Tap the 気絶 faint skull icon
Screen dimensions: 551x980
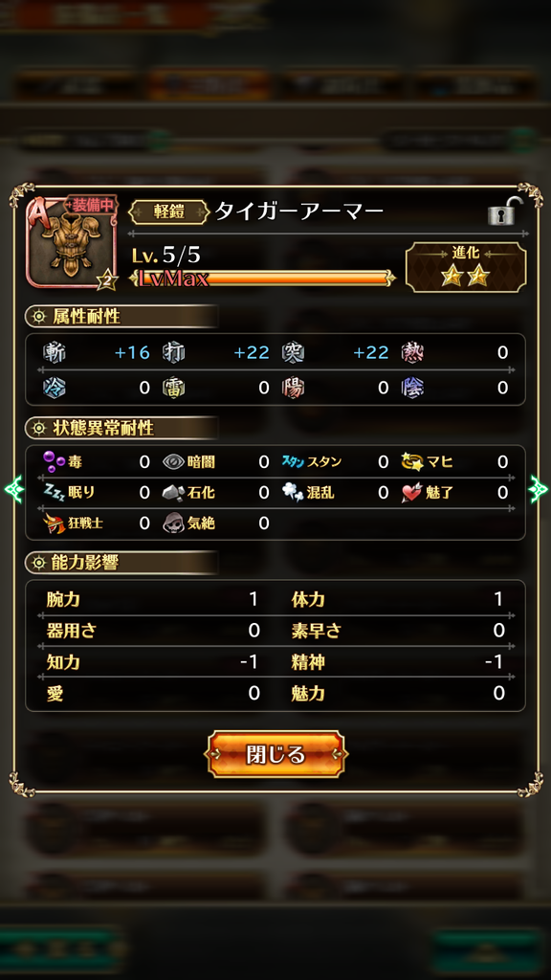pyautogui.click(x=174, y=523)
